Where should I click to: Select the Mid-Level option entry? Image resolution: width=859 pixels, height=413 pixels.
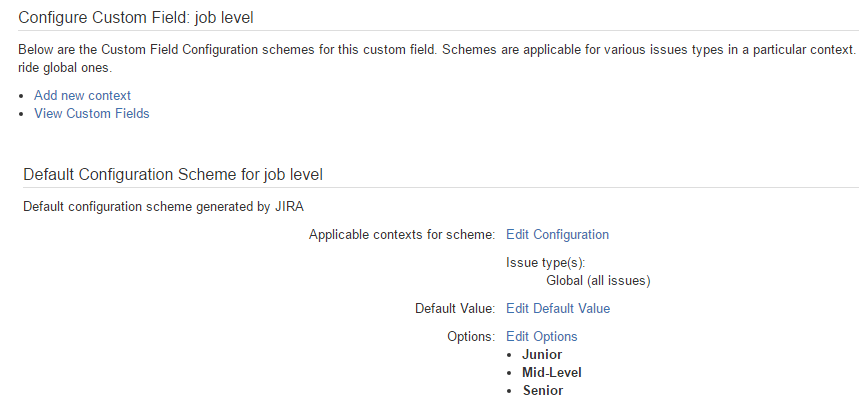tap(552, 373)
